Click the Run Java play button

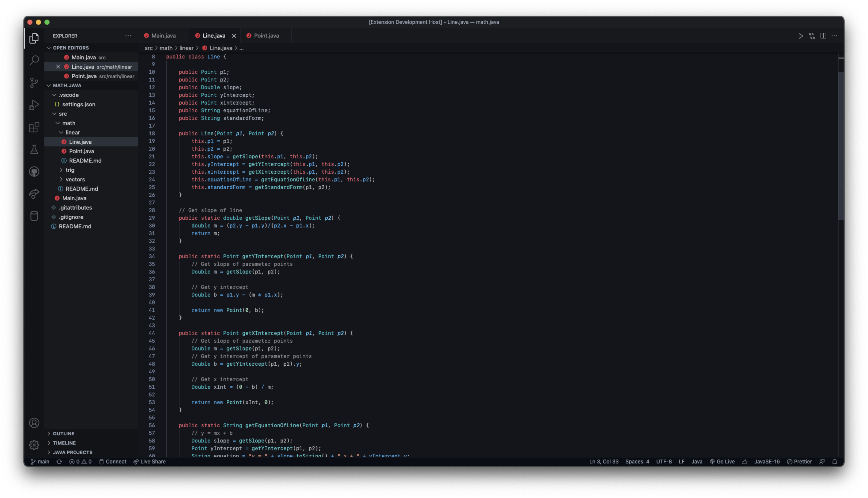(800, 36)
